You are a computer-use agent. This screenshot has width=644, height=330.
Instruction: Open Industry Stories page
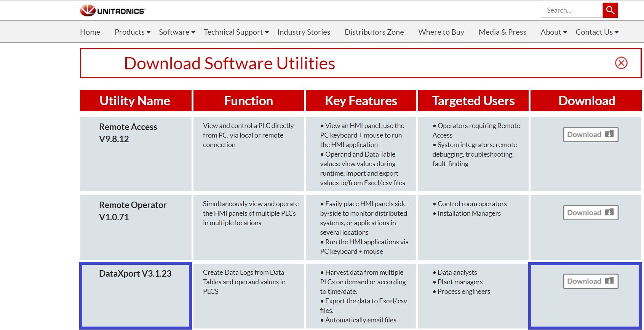point(304,32)
